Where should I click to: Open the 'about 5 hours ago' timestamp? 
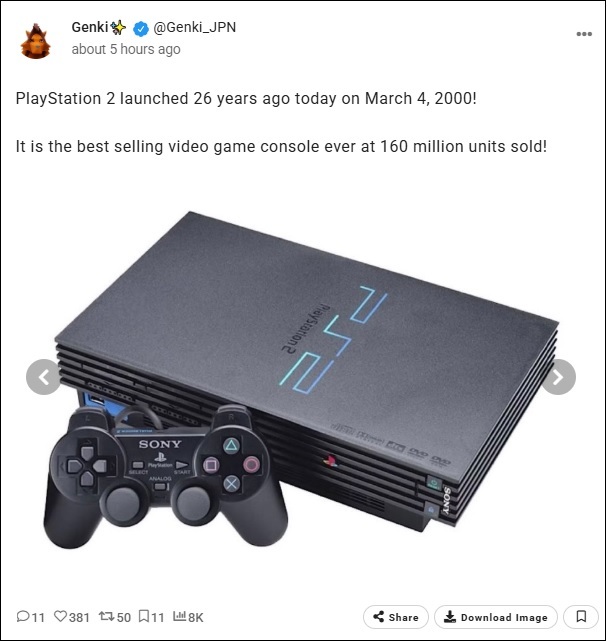pyautogui.click(x=126, y=49)
